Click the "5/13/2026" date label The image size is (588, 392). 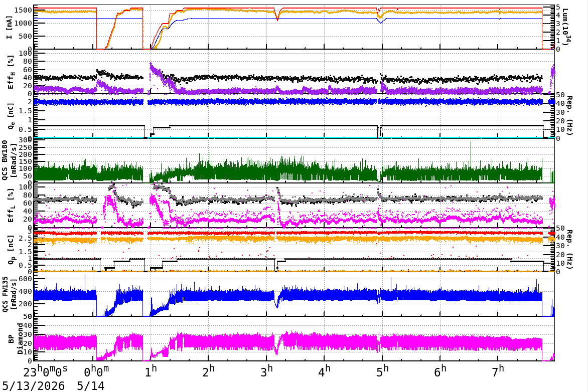tap(34, 386)
